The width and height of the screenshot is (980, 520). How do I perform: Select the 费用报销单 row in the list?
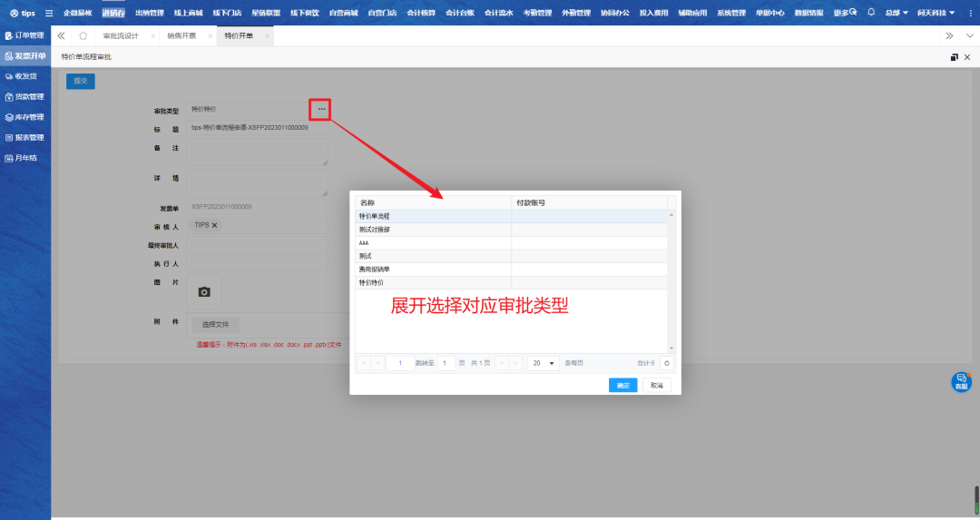coord(434,270)
